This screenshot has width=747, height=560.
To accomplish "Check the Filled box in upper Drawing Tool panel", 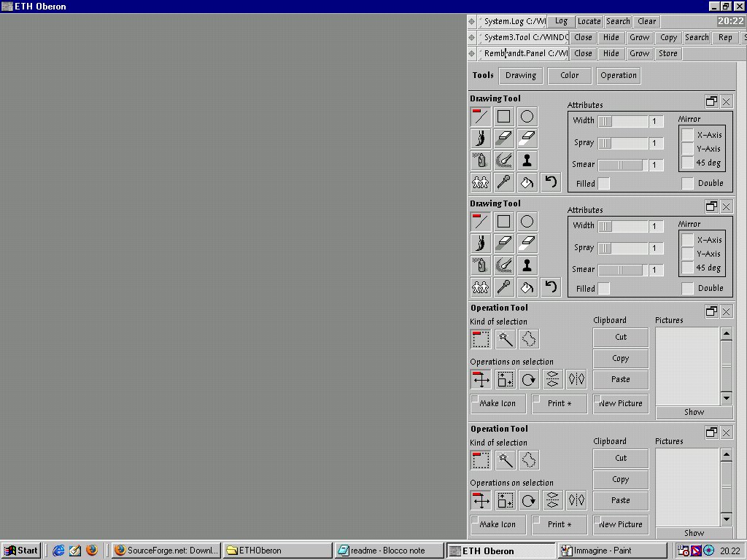I will (x=604, y=184).
